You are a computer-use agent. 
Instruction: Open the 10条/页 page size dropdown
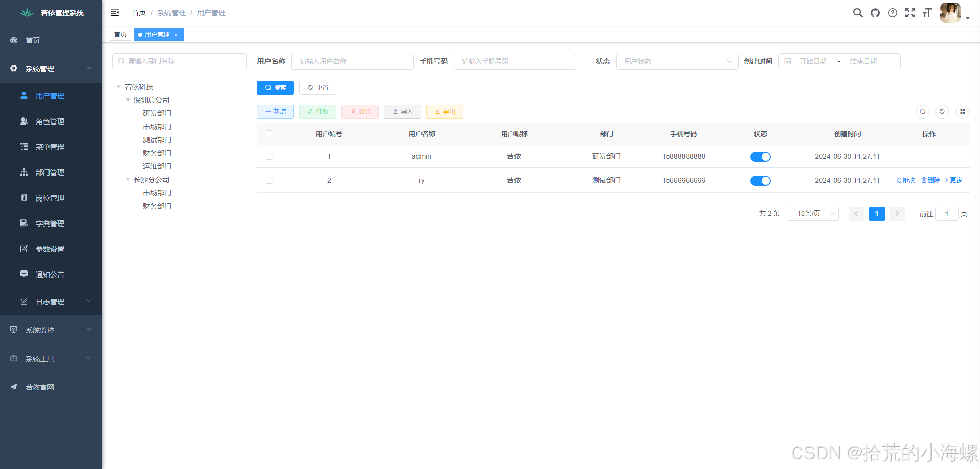pyautogui.click(x=813, y=214)
